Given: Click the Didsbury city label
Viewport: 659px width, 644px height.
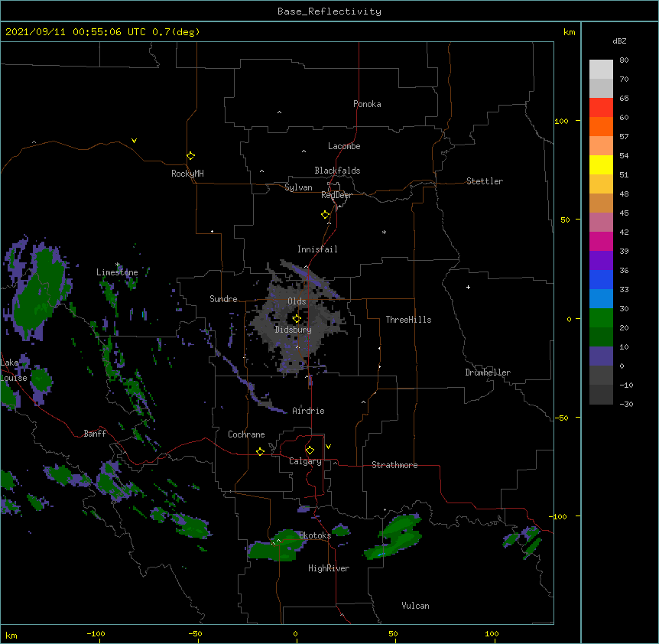Looking at the screenshot, I should [x=294, y=330].
